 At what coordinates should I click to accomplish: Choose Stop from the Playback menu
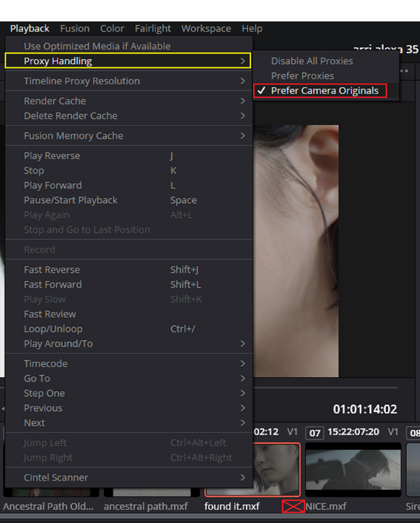click(x=129, y=171)
